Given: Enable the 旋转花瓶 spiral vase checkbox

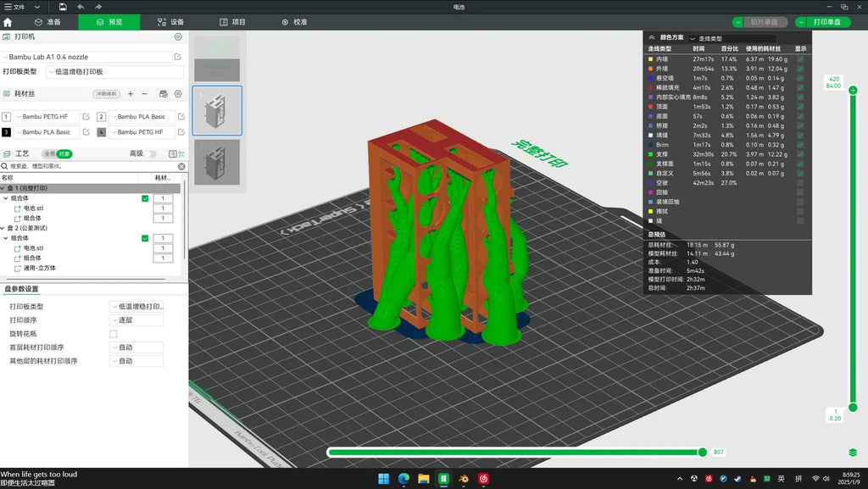Looking at the screenshot, I should tap(114, 334).
